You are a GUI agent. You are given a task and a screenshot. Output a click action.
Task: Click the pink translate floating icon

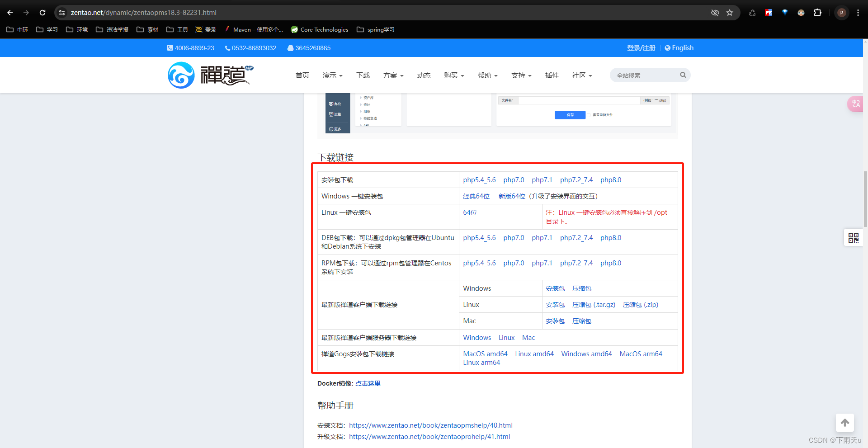[855, 104]
